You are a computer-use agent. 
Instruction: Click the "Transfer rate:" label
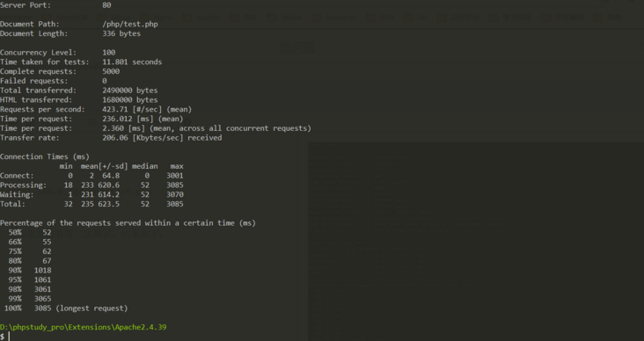(x=30, y=137)
